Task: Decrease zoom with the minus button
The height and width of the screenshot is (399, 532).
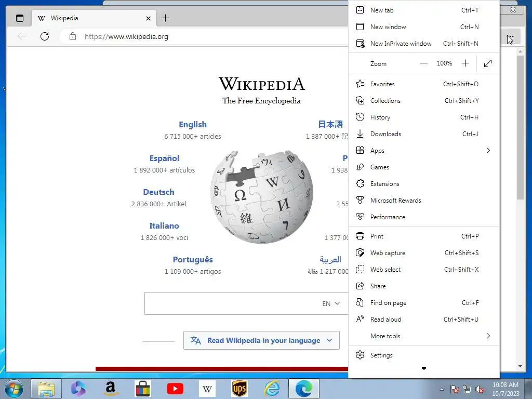Action: [424, 63]
